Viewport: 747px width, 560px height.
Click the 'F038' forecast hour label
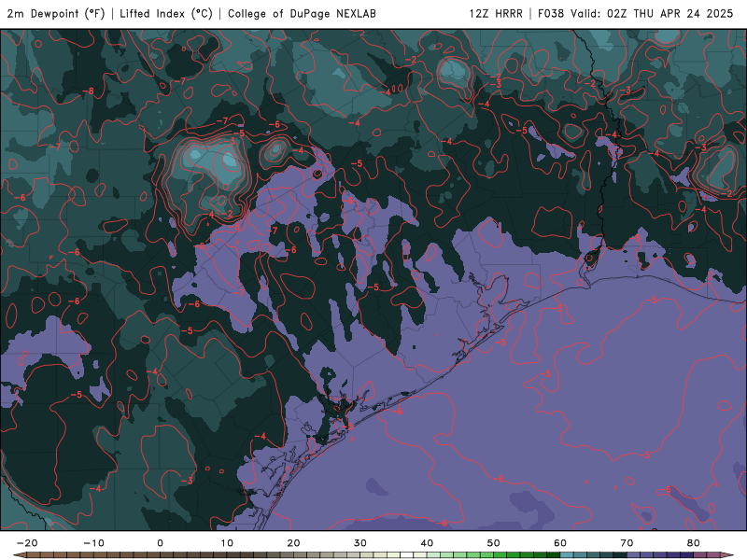(551, 14)
